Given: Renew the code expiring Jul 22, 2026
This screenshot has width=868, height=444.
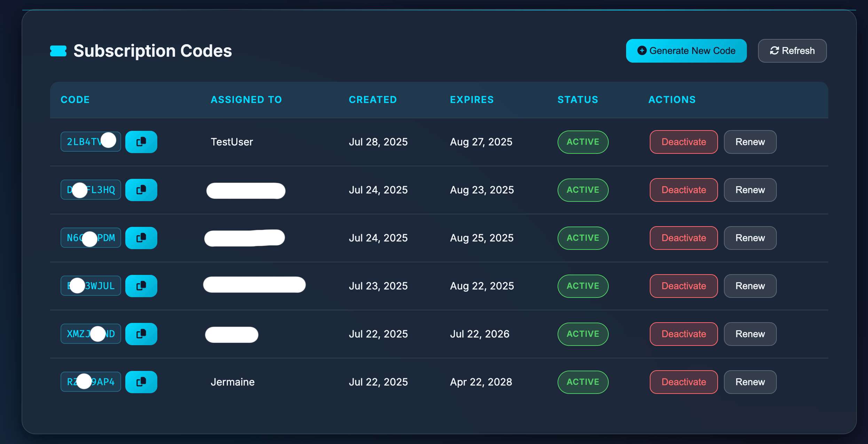Looking at the screenshot, I should (750, 334).
